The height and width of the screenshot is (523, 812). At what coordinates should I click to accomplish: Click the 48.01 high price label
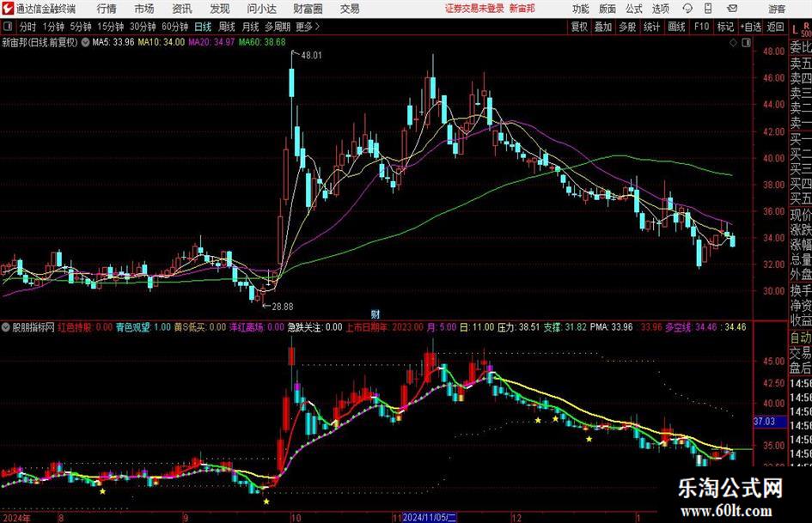point(311,55)
